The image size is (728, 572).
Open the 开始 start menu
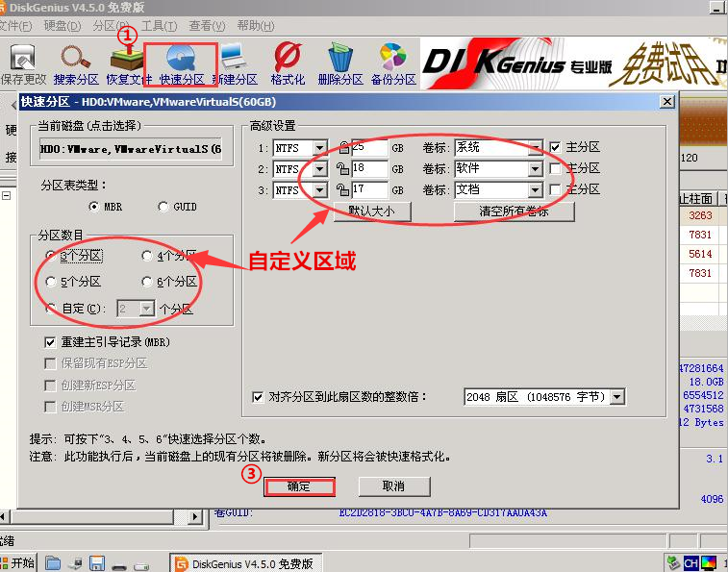coord(18,563)
